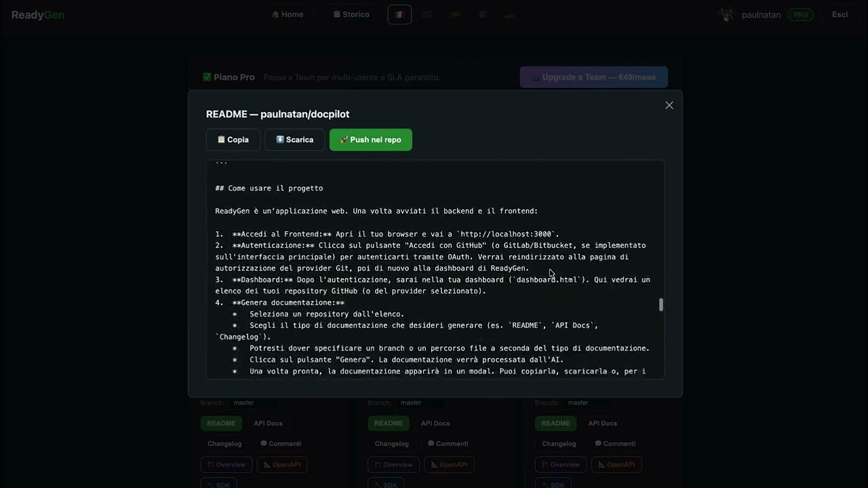Image resolution: width=868 pixels, height=488 pixels.
Task: Select API Docs in the left repo card
Action: point(268,423)
